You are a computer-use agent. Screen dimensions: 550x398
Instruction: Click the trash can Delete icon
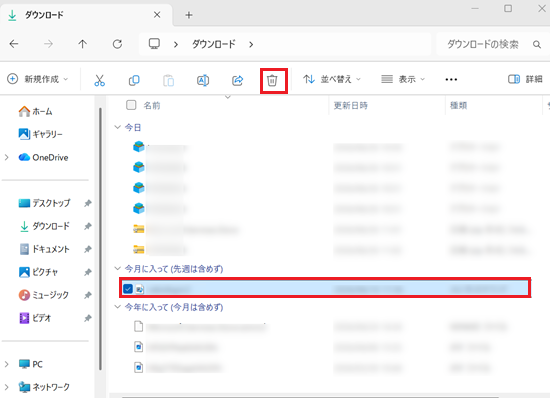(272, 80)
